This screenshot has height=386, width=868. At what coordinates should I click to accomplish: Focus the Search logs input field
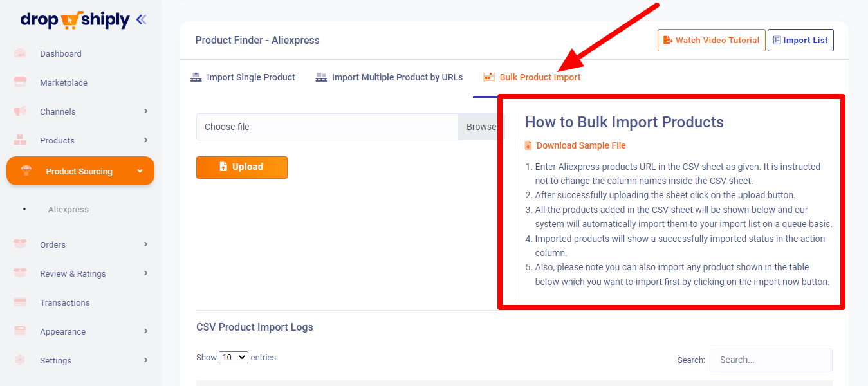click(771, 360)
